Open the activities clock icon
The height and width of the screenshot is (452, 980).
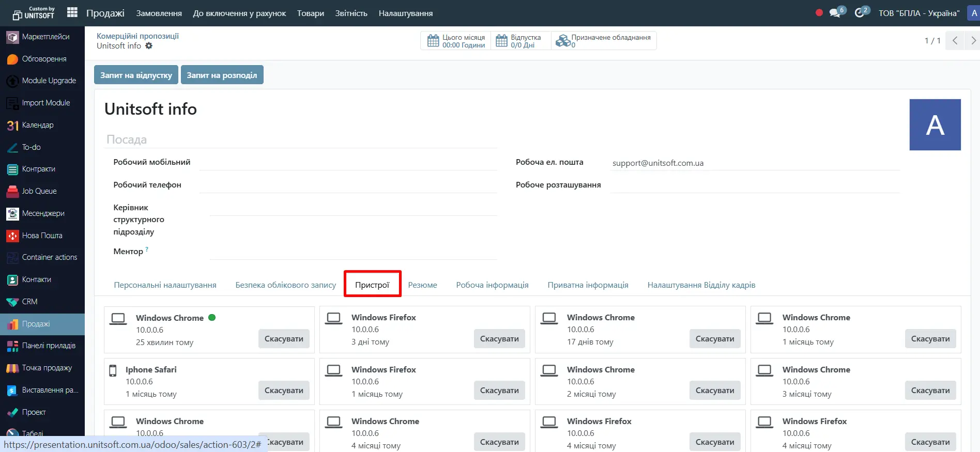coord(860,13)
